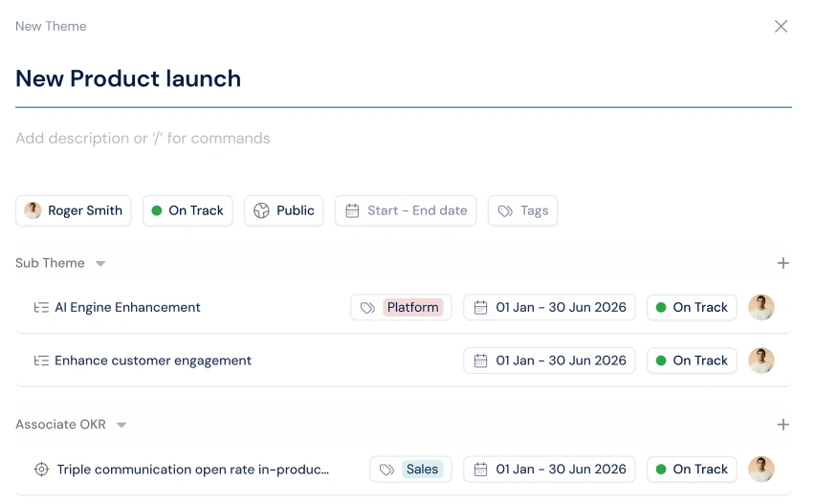Click owner avatar on Triple communication row
This screenshot has width=816, height=504.
click(x=761, y=470)
